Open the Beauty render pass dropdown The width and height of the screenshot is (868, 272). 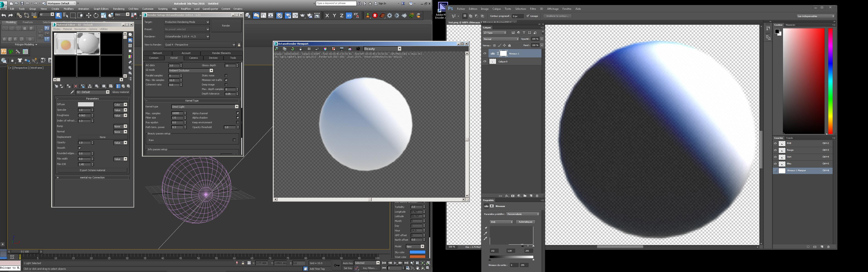(x=400, y=49)
